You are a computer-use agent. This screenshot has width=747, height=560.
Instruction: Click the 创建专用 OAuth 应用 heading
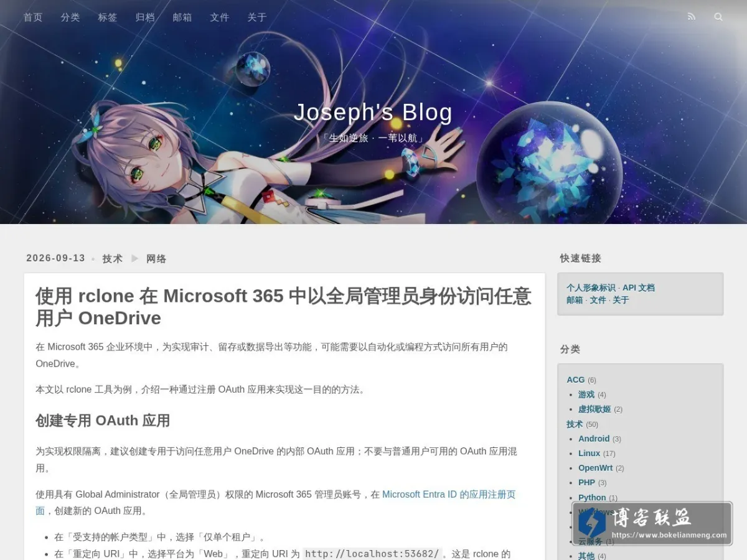point(103,421)
